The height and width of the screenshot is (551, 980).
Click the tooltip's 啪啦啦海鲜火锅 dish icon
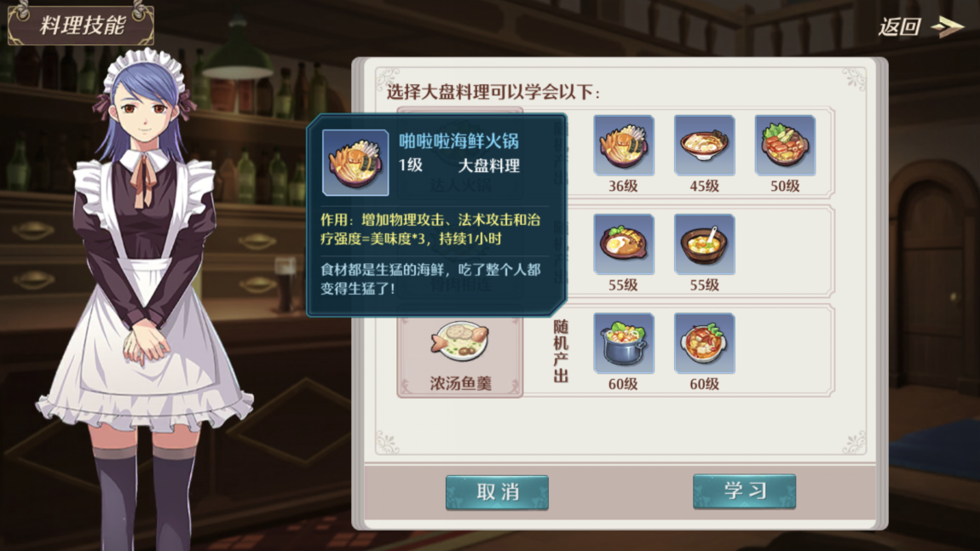pyautogui.click(x=355, y=163)
